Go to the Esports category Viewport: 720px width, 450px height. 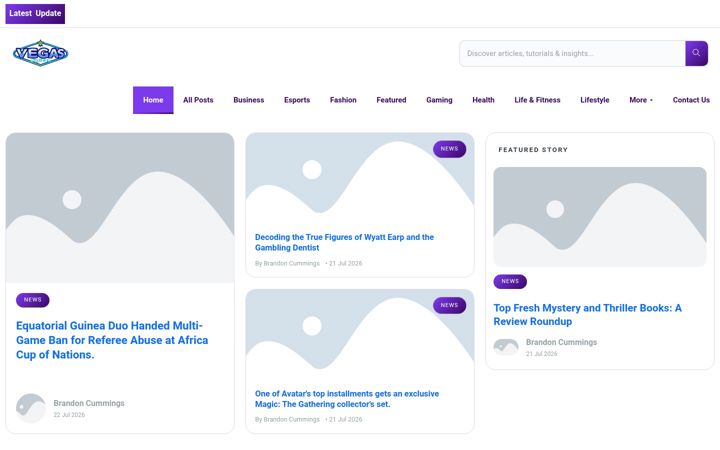[x=297, y=100]
